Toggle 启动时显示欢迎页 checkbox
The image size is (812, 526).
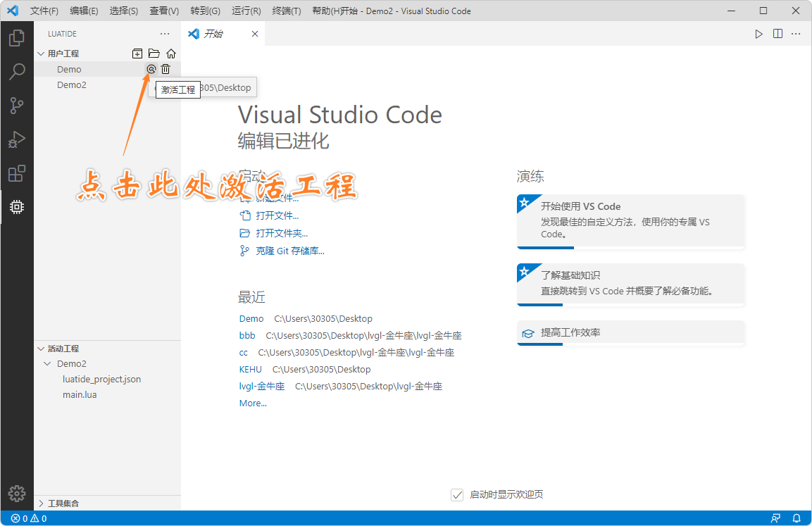(457, 495)
